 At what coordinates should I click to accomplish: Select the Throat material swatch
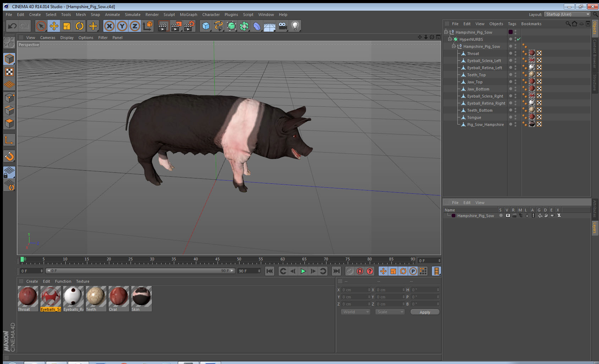28,299
